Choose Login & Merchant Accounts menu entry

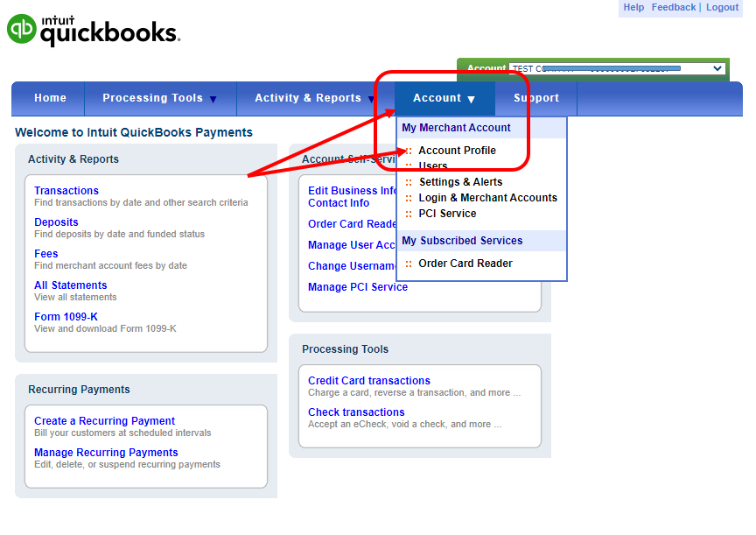[x=487, y=198]
